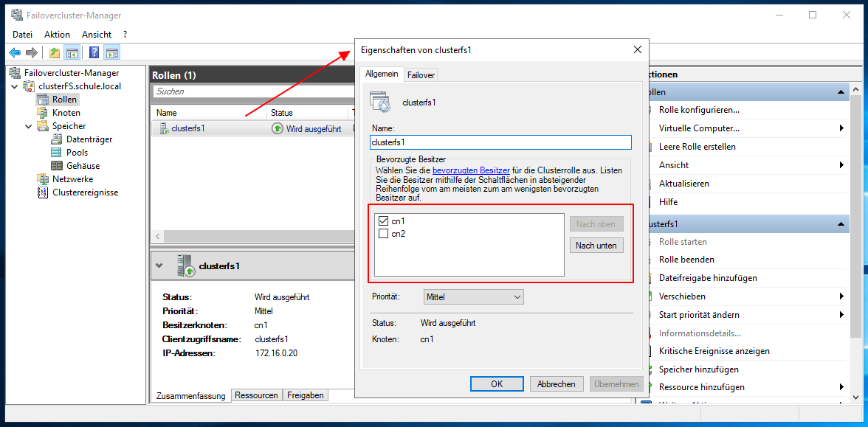
Task: Open the Aktion menu
Action: 57,34
